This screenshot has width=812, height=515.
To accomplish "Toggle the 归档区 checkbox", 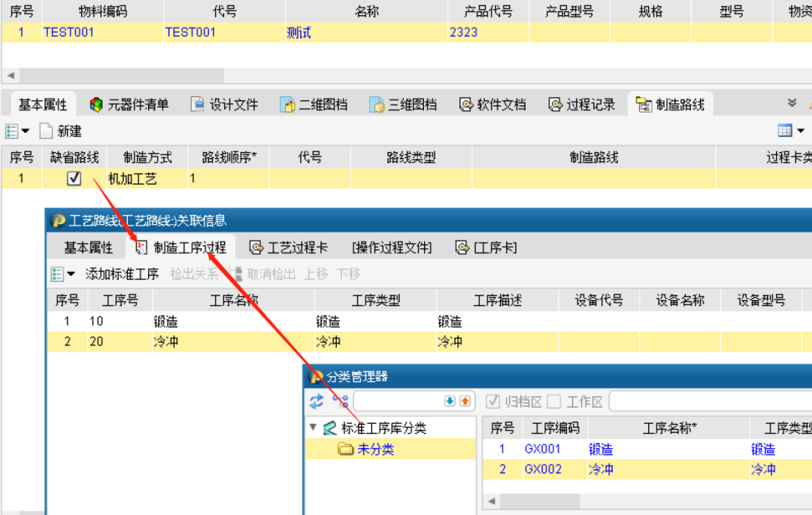I will click(x=493, y=401).
